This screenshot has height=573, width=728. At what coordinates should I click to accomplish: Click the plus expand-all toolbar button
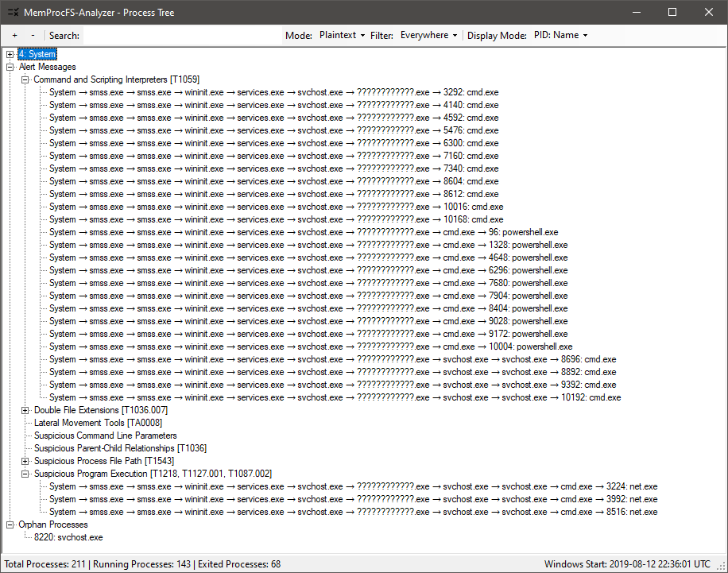click(x=14, y=36)
